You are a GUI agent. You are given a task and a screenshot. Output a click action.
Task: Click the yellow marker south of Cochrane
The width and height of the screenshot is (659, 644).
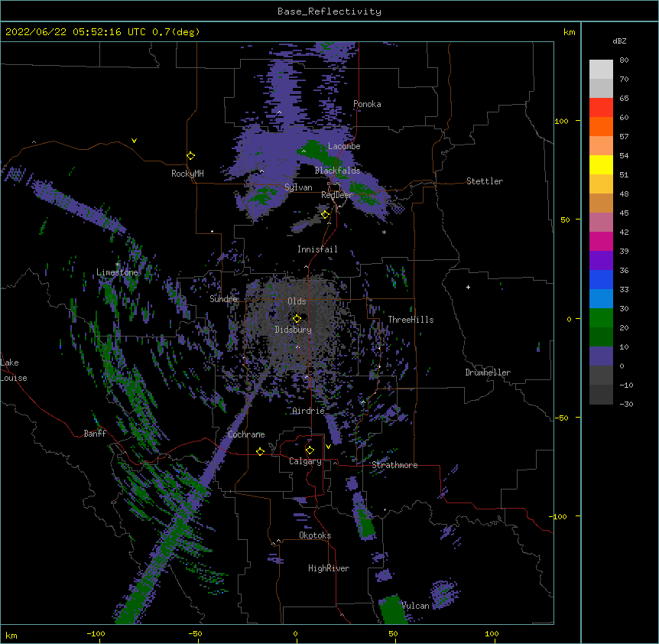point(260,451)
